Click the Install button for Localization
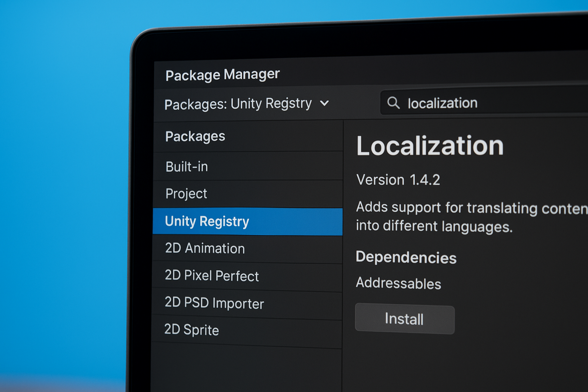 click(404, 319)
